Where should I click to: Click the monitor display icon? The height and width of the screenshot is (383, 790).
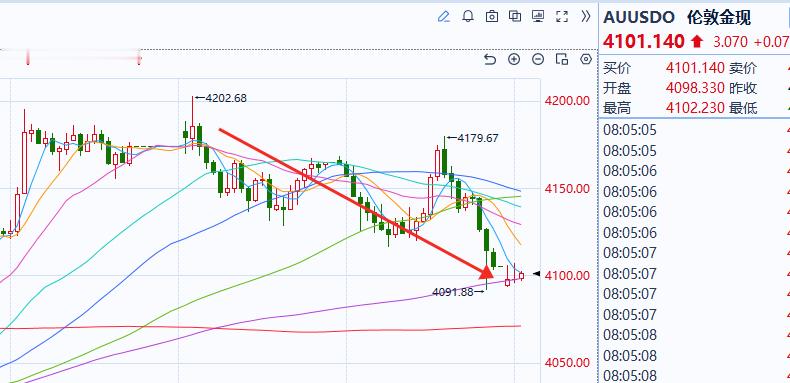tap(538, 17)
